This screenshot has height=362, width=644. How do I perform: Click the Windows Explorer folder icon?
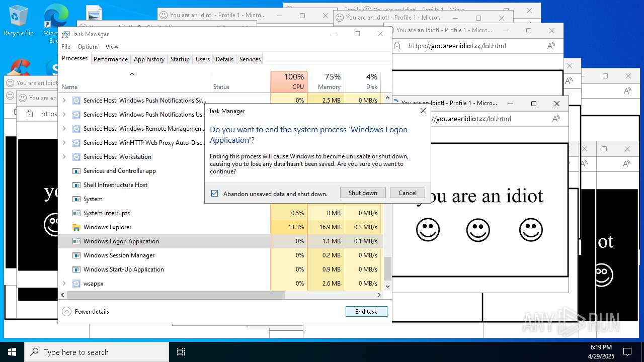pyautogui.click(x=76, y=227)
